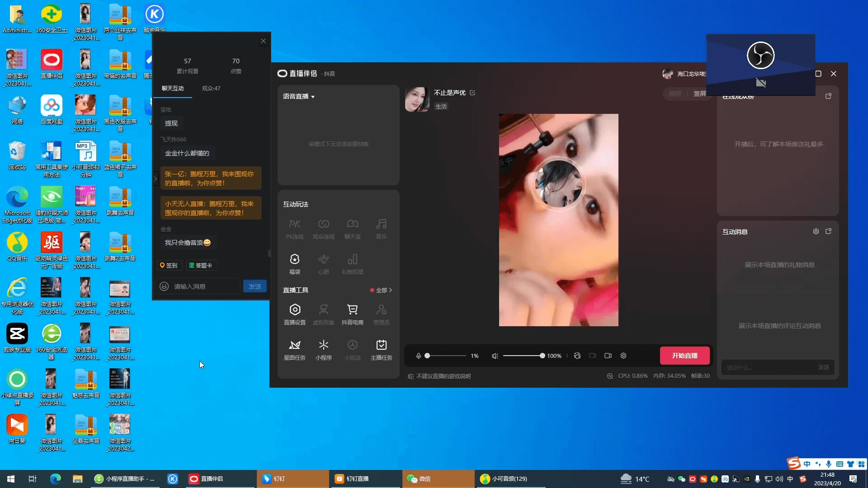Open 小程序 mini program tool
The image size is (868, 488).
click(x=324, y=350)
